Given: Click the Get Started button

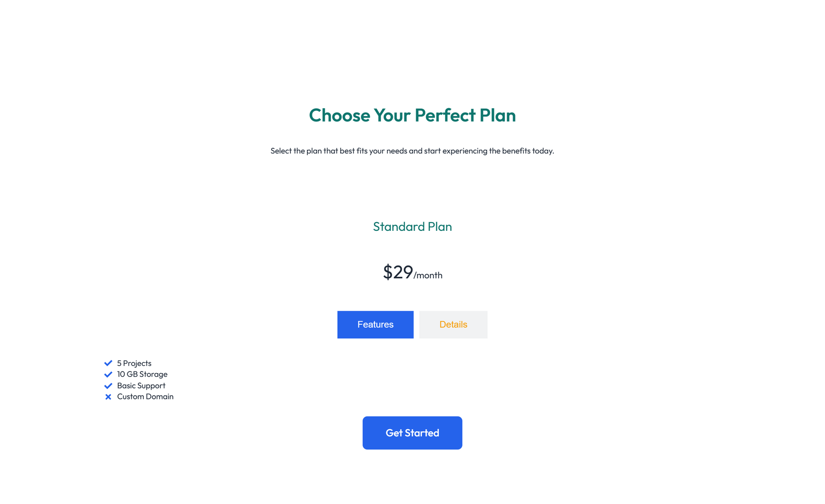Looking at the screenshot, I should point(412,433).
